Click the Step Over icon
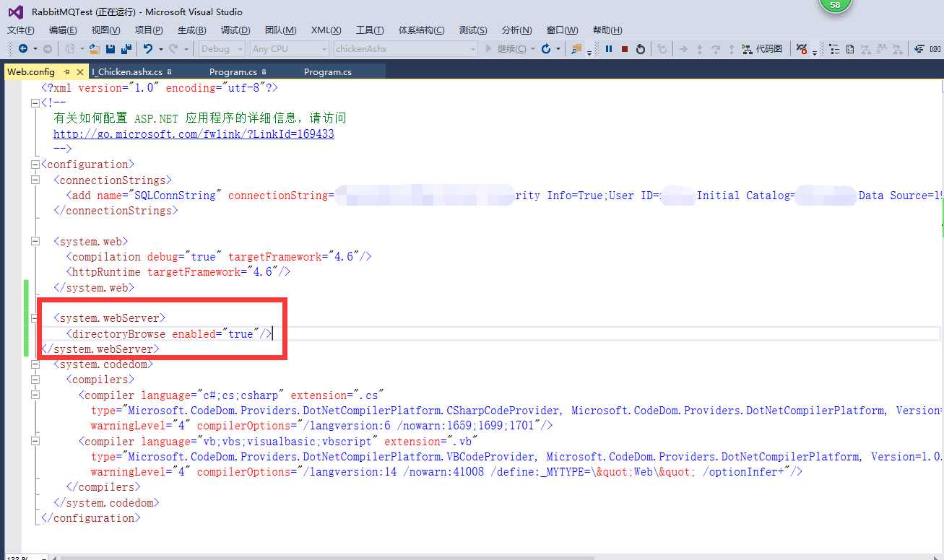944x560 pixels. [x=716, y=49]
